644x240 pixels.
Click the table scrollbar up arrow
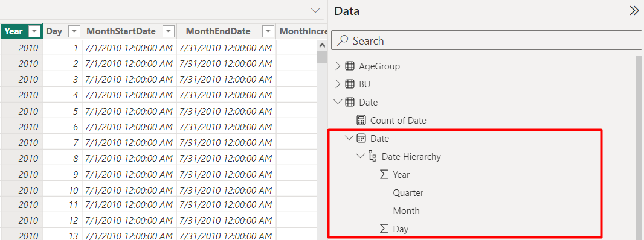click(321, 46)
